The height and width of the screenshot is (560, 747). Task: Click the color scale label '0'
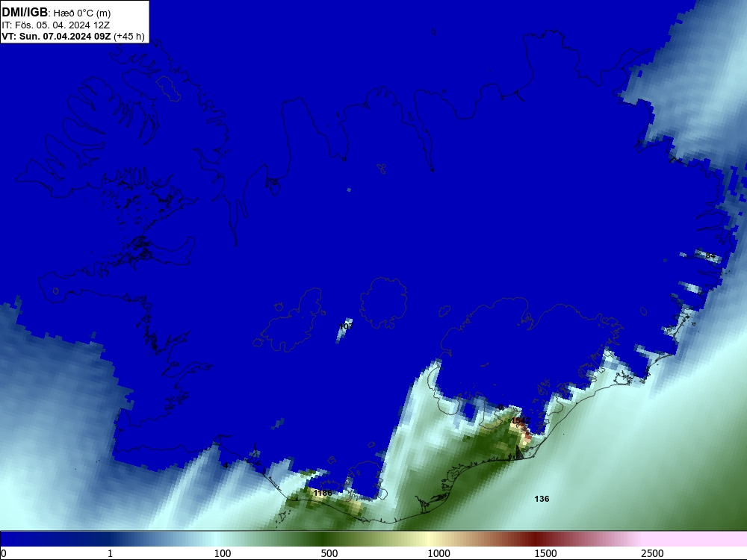point(4,553)
